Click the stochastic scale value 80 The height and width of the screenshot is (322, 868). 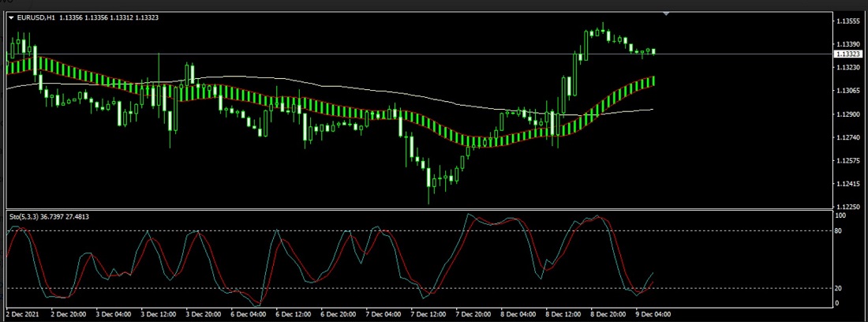coord(840,231)
